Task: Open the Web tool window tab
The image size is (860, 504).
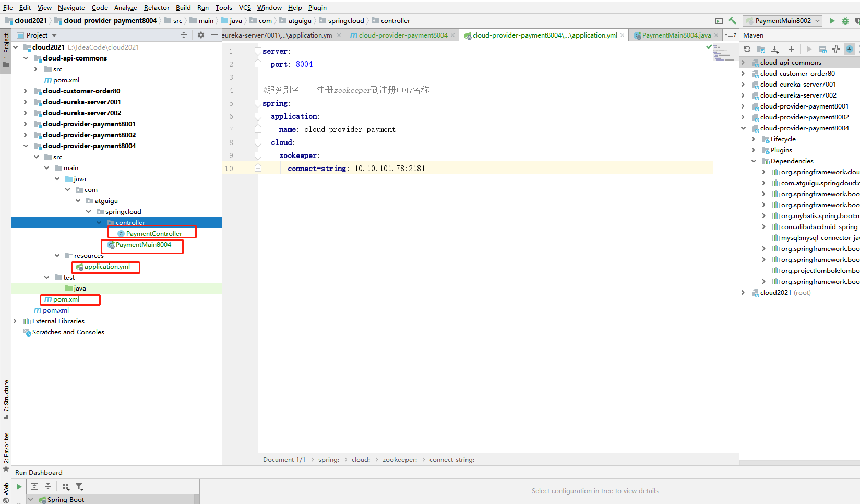Action: tap(6, 493)
